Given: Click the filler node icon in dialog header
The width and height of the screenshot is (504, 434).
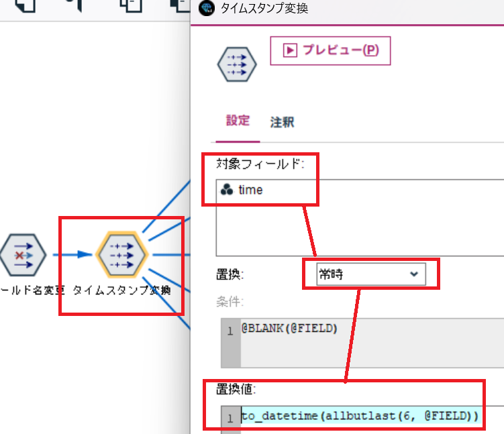Looking at the screenshot, I should 237,64.
